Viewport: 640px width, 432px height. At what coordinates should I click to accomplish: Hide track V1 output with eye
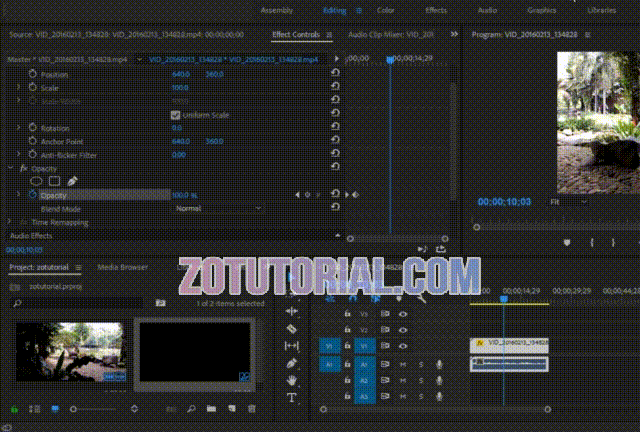403,346
